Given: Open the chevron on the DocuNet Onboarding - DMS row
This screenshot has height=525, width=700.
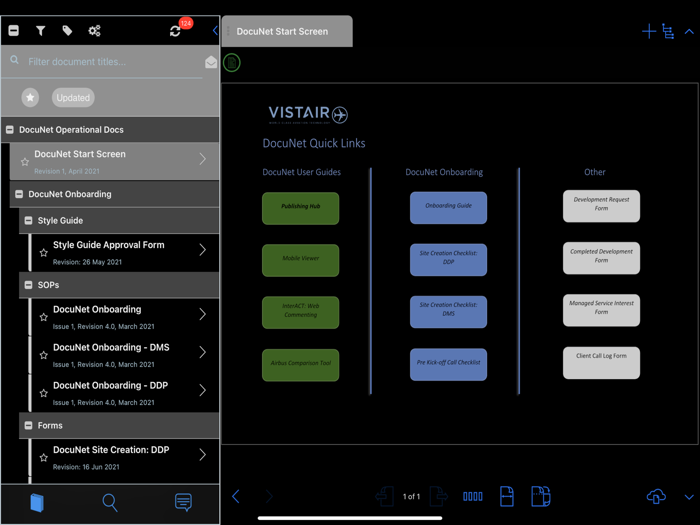Looking at the screenshot, I should [203, 352].
